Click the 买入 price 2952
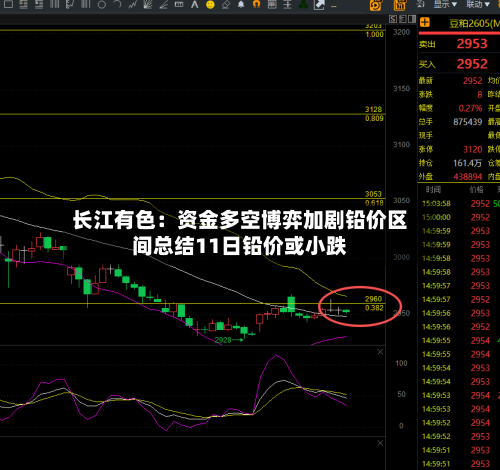 tap(472, 64)
